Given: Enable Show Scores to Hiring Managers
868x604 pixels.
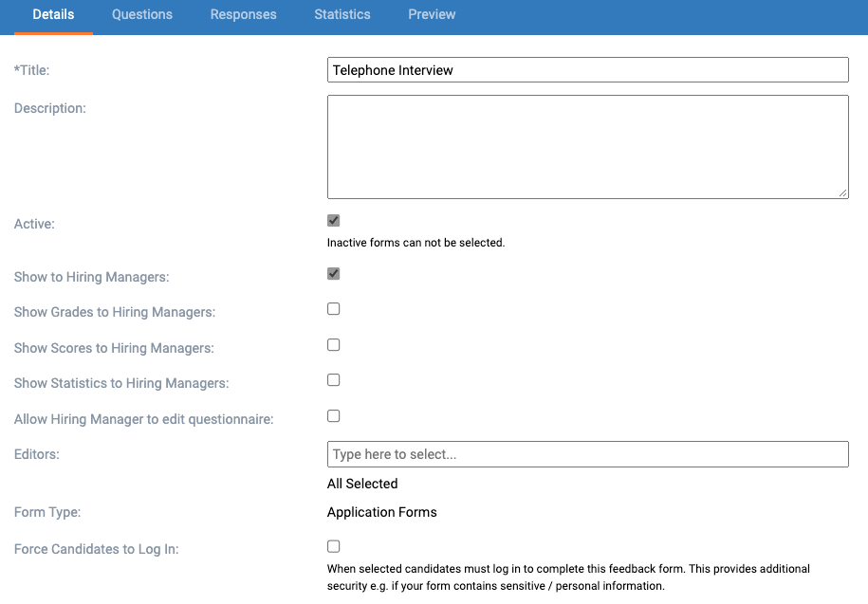Looking at the screenshot, I should [x=333, y=344].
